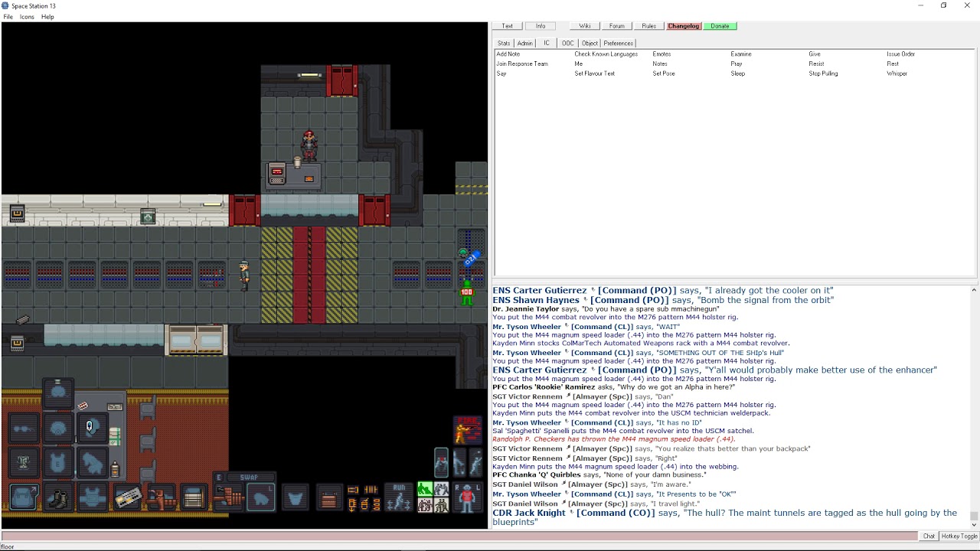Click the middle aim permission icon

pos(459,462)
